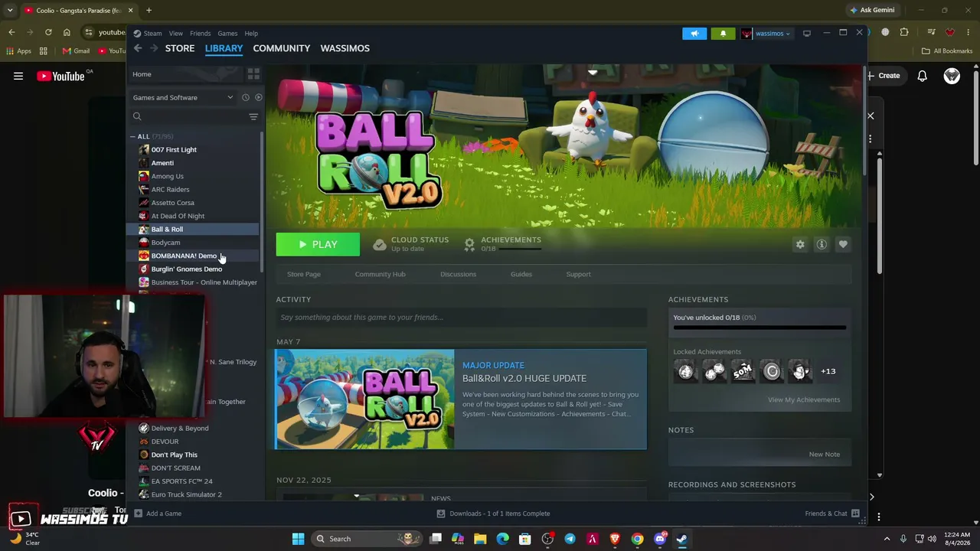The image size is (980, 551).
Task: Click the activity comment input field
Action: pos(461,318)
